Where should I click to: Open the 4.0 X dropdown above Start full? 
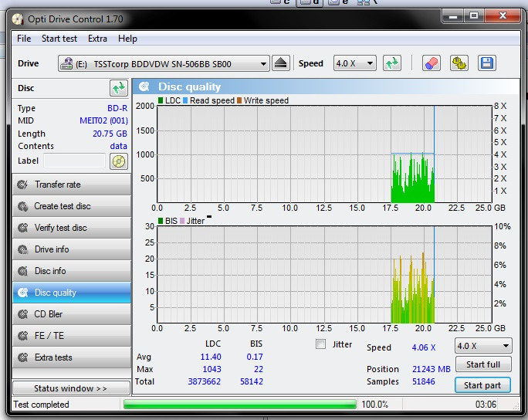pyautogui.click(x=483, y=346)
